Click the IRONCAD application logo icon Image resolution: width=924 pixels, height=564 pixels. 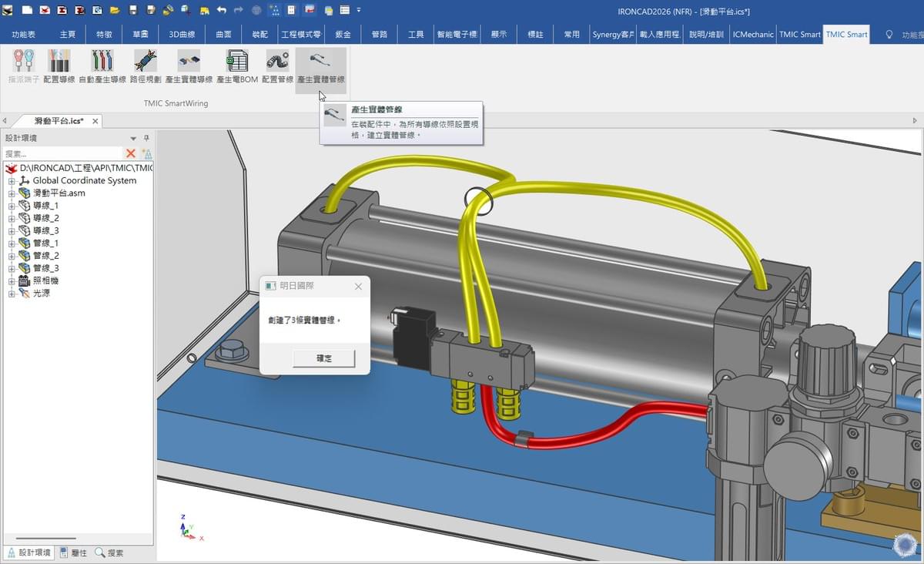[8, 11]
